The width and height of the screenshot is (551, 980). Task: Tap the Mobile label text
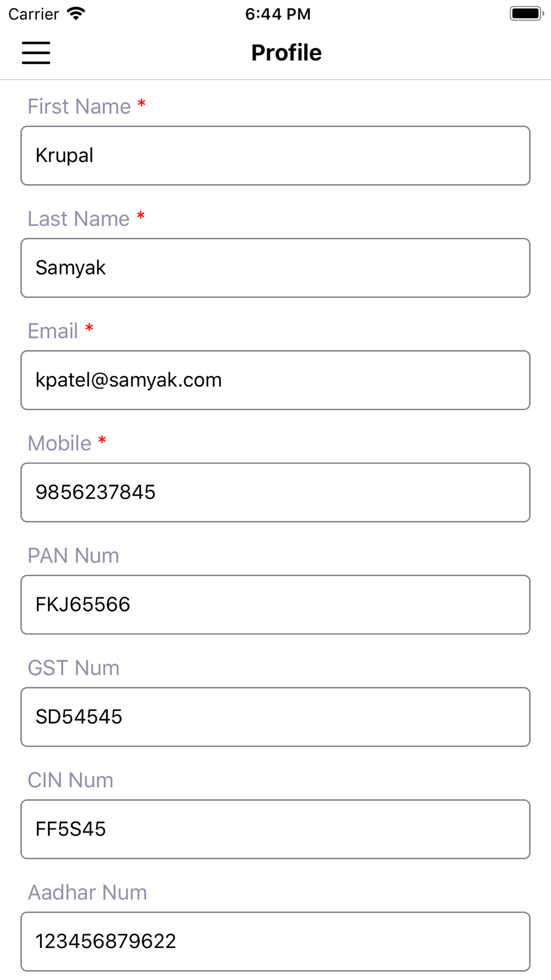(60, 444)
